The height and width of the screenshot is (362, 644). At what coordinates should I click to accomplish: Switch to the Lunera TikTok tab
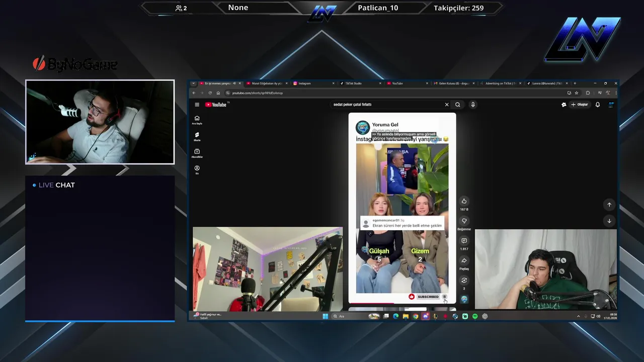(x=546, y=83)
